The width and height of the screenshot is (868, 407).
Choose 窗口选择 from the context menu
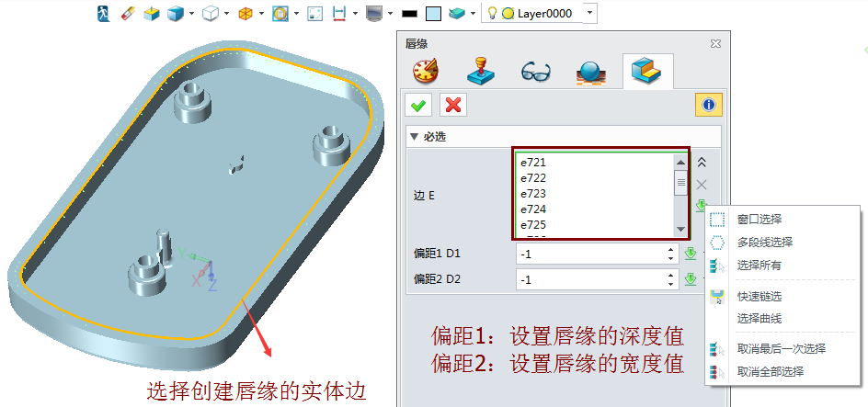(x=759, y=219)
